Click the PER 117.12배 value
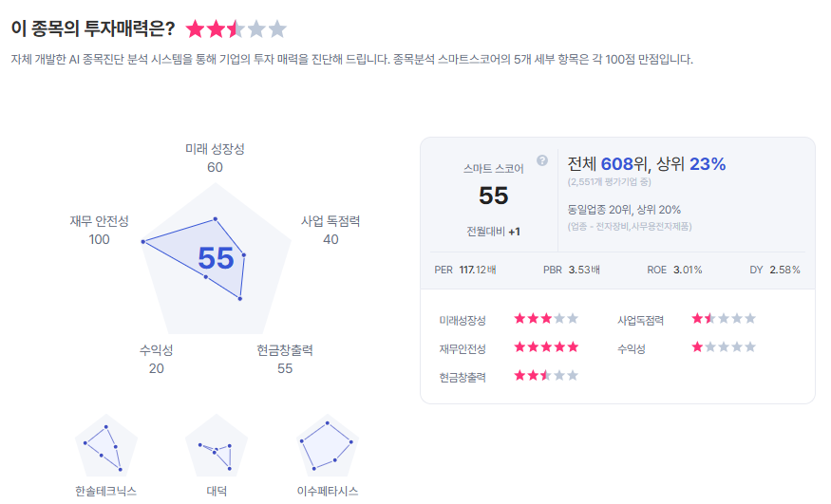 [478, 270]
